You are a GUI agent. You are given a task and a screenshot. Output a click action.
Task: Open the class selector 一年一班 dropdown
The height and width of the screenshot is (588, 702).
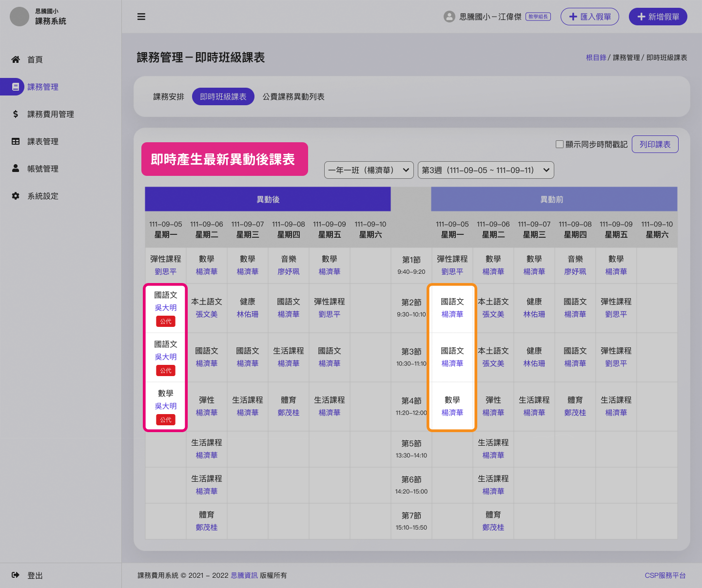[369, 170]
